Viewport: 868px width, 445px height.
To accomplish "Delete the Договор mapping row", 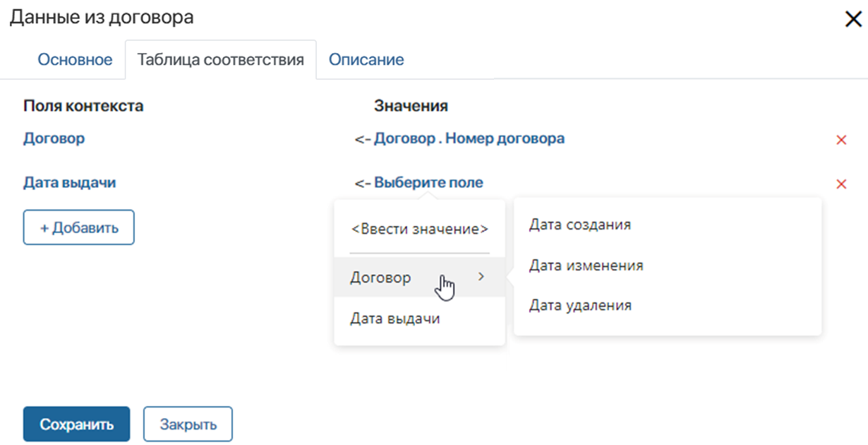I will (x=841, y=140).
